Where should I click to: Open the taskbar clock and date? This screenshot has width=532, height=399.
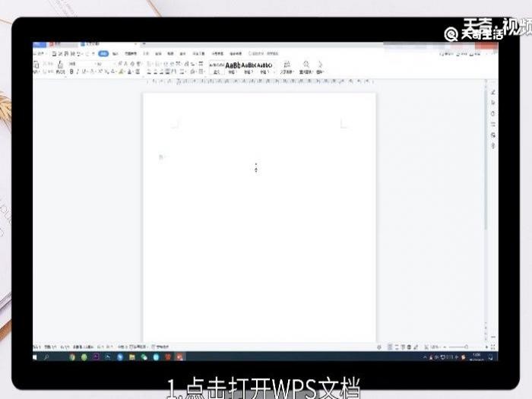477,357
